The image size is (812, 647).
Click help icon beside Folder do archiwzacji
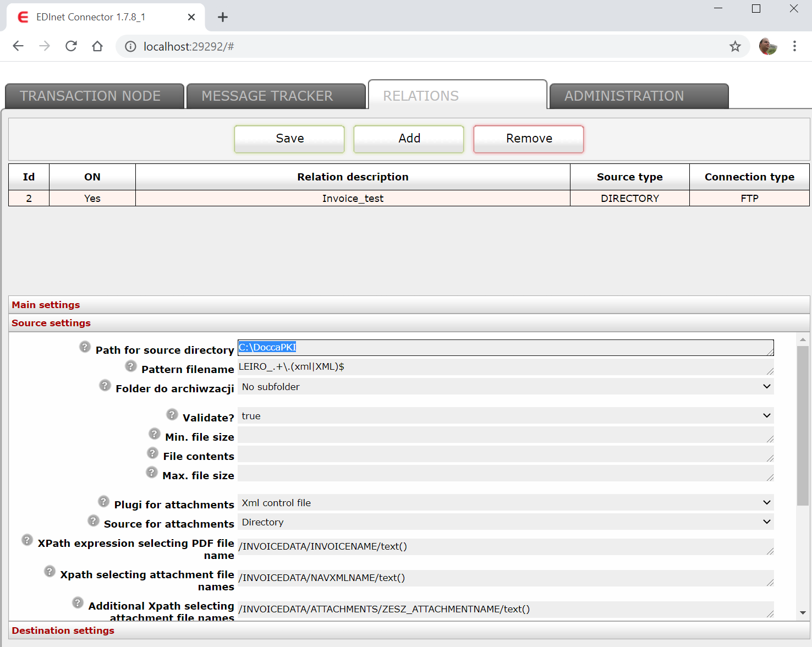point(105,385)
